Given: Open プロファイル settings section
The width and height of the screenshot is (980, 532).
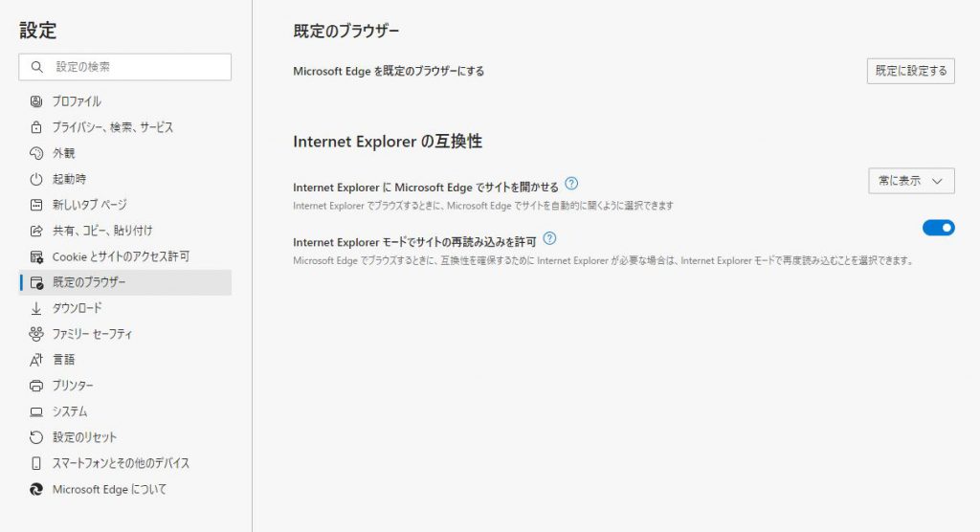Looking at the screenshot, I should (x=125, y=101).
